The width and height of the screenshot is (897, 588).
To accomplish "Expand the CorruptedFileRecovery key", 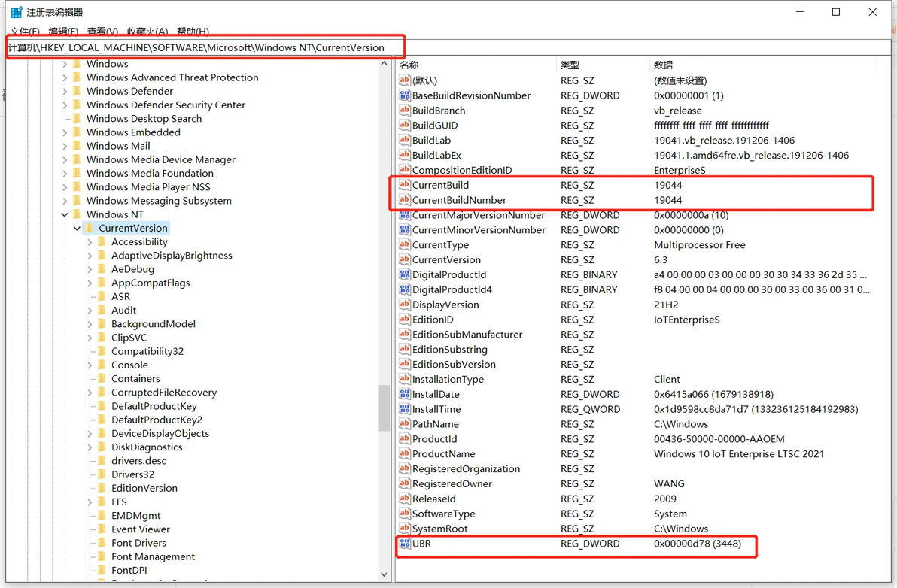I will (x=90, y=393).
